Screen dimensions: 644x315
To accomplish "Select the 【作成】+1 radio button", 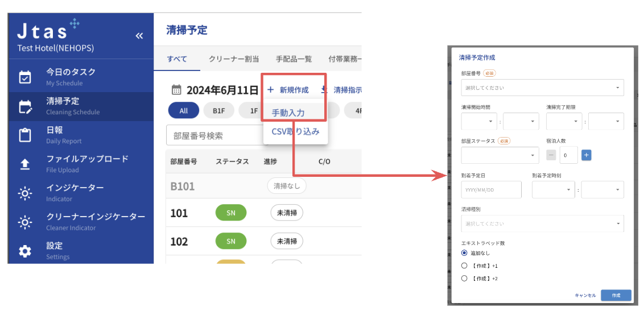I will [x=464, y=266].
